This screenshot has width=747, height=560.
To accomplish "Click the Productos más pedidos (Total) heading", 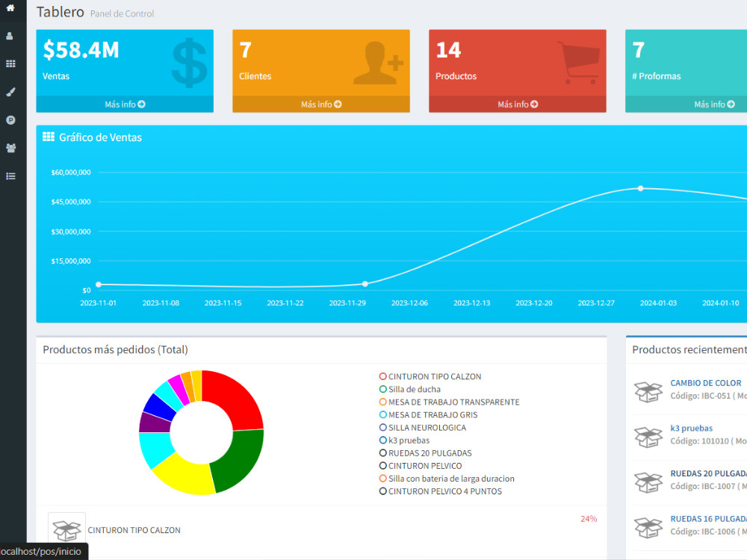I will pos(115,349).
